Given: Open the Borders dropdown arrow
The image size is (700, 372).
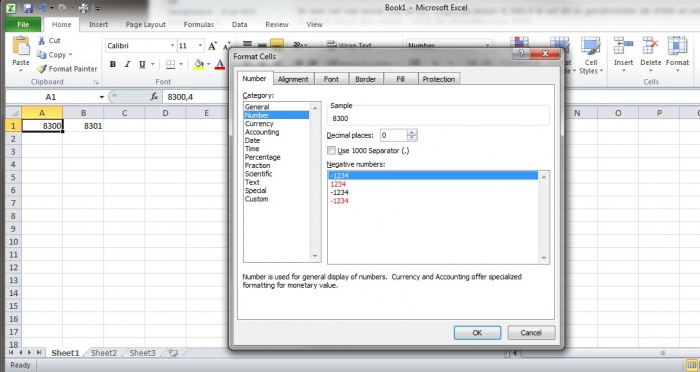Looking at the screenshot, I should (x=181, y=64).
